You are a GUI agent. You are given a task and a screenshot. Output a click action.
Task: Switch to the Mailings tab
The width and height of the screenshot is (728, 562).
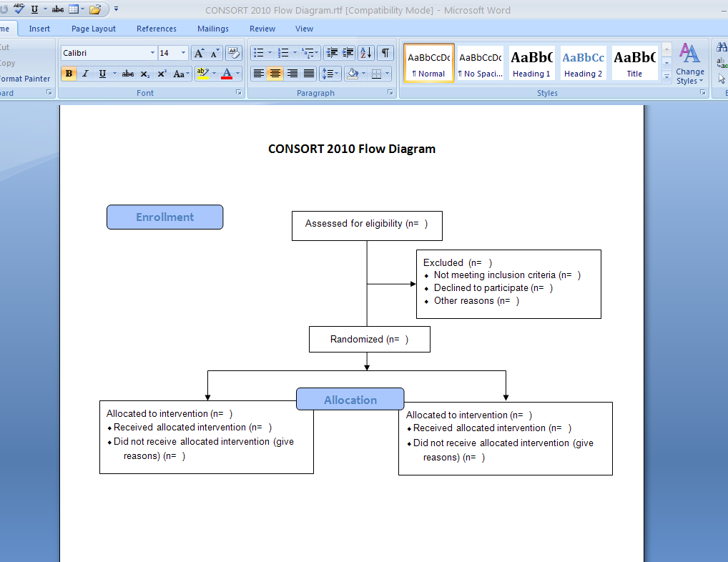click(213, 29)
